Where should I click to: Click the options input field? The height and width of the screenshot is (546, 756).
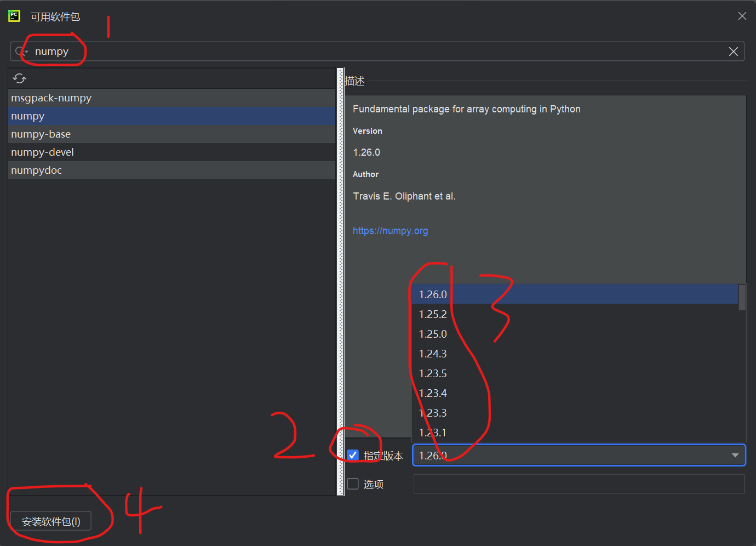click(x=579, y=484)
